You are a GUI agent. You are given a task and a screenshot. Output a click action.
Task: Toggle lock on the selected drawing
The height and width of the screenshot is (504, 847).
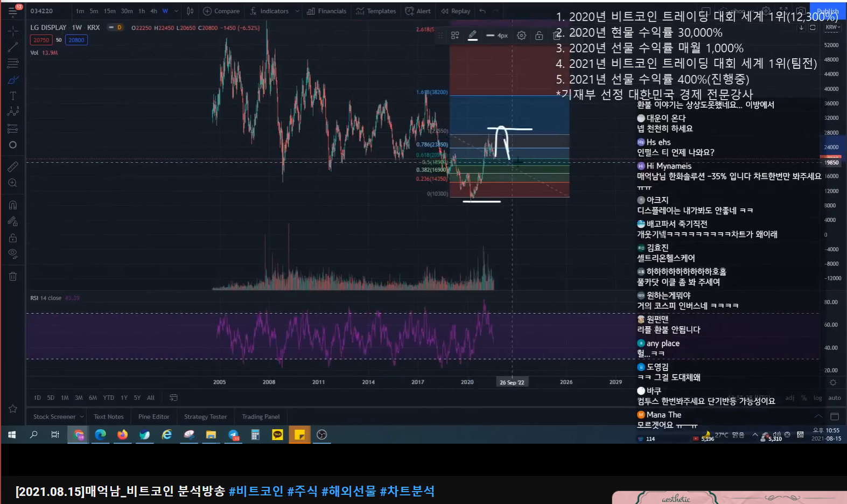(x=539, y=36)
